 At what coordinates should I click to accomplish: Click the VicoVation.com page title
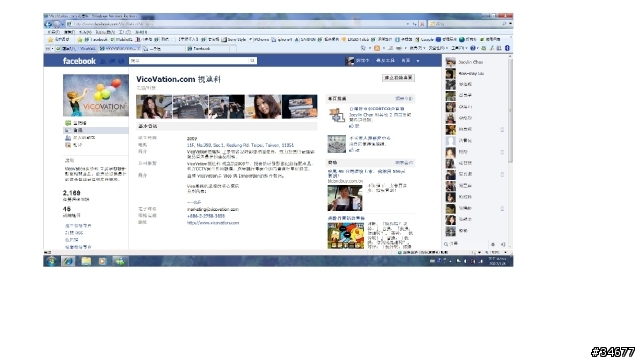coord(178,79)
